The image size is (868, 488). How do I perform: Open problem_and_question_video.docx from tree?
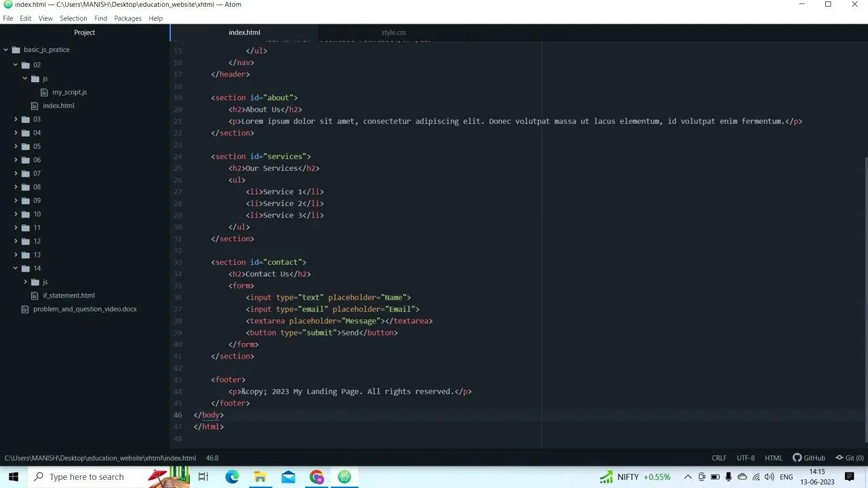(85, 308)
